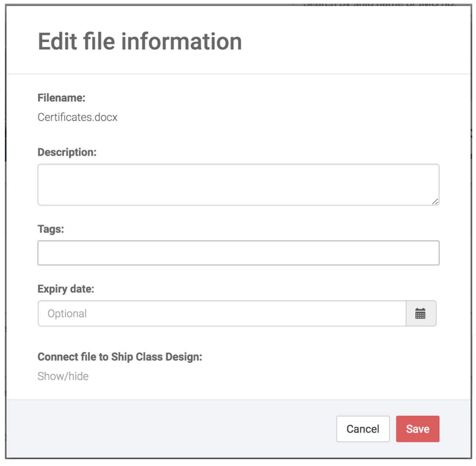Grab the Description box resize handle
The image size is (476, 466).
pyautogui.click(x=435, y=202)
